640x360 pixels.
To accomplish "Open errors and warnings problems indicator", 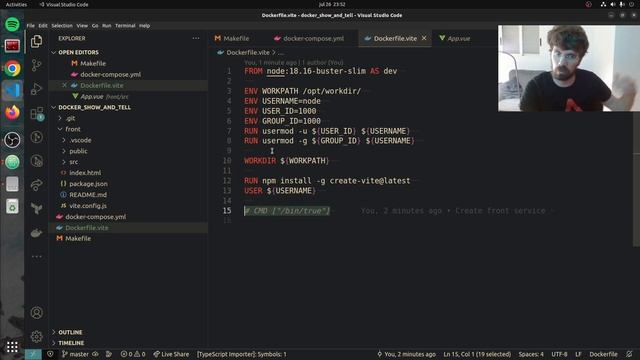I will point(133,354).
